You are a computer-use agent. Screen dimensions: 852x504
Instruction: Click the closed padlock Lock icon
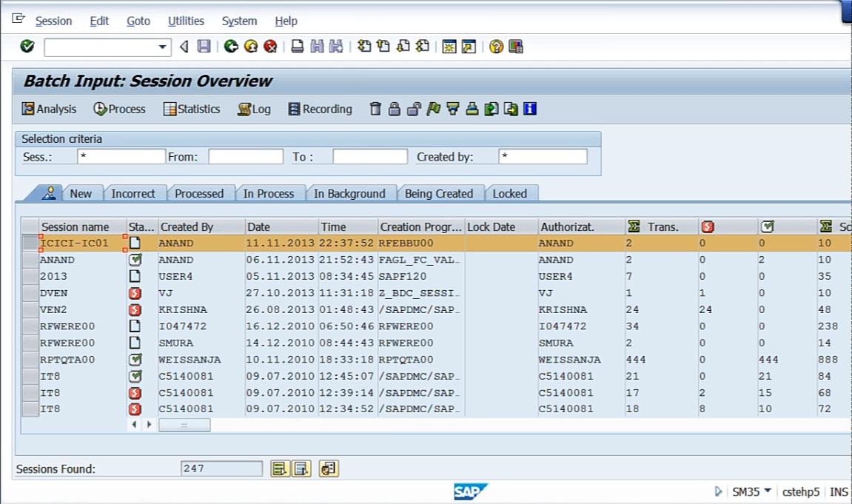395,110
